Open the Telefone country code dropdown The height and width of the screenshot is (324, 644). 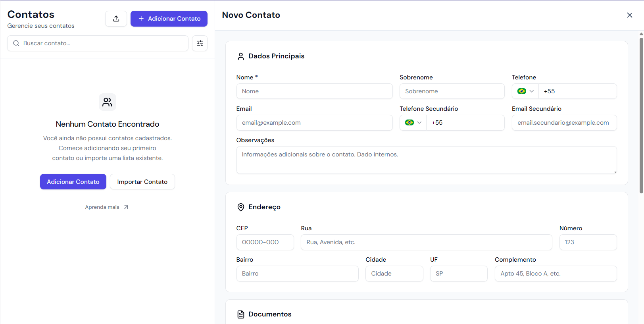pyautogui.click(x=525, y=91)
